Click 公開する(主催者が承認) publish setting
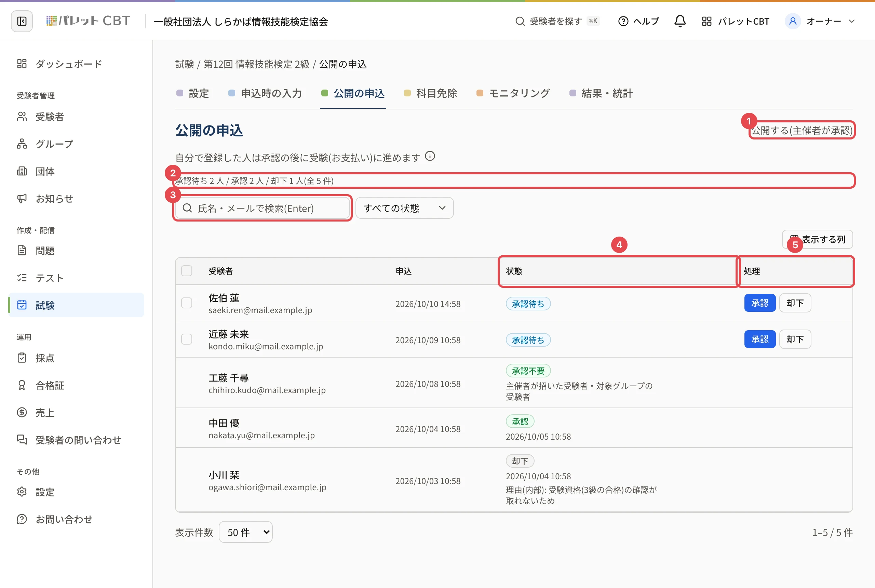Image resolution: width=875 pixels, height=588 pixels. [x=802, y=131]
